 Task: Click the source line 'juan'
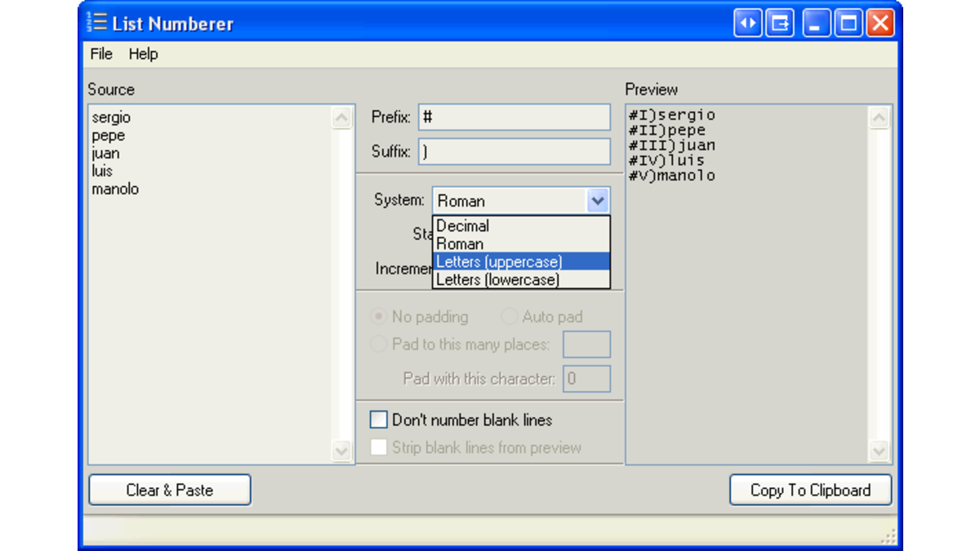pyautogui.click(x=105, y=153)
